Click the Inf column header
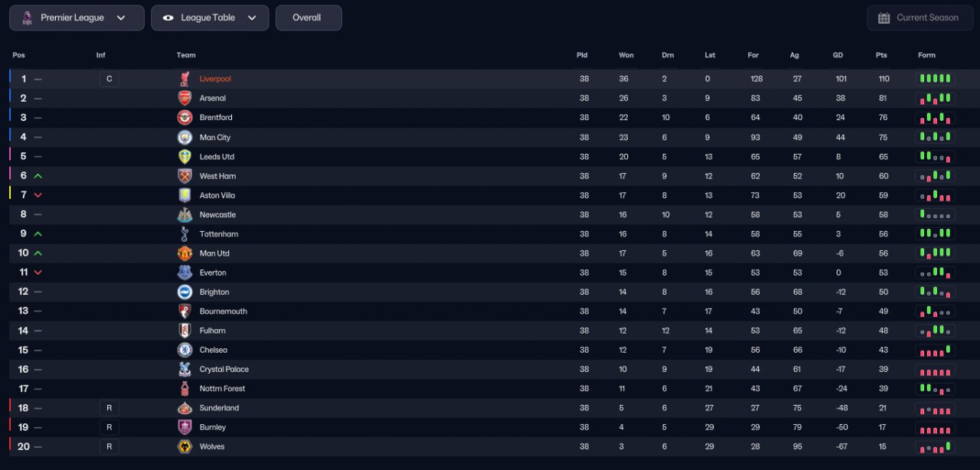This screenshot has width=980, height=470. click(x=101, y=55)
